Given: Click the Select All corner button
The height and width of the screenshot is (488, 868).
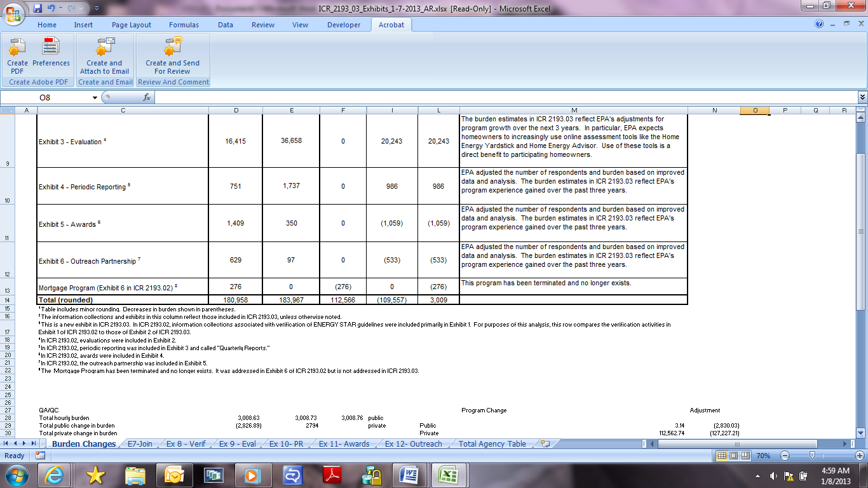Looking at the screenshot, I should pos(8,111).
